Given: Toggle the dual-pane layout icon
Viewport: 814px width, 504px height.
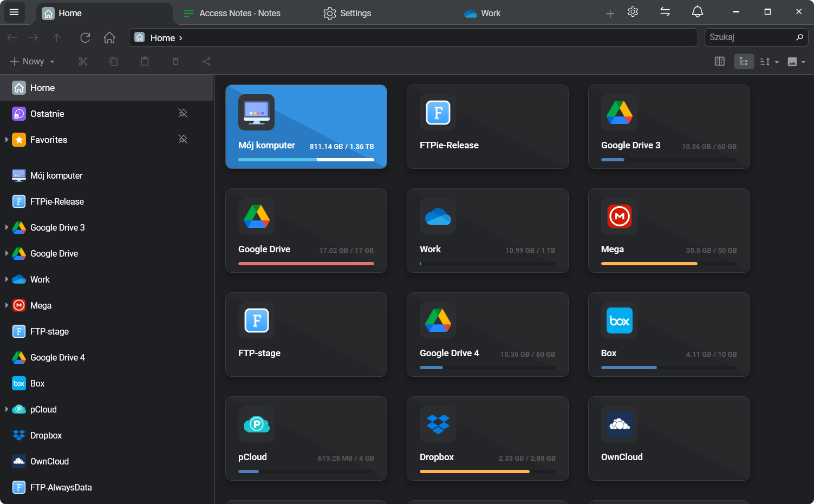Looking at the screenshot, I should point(720,61).
